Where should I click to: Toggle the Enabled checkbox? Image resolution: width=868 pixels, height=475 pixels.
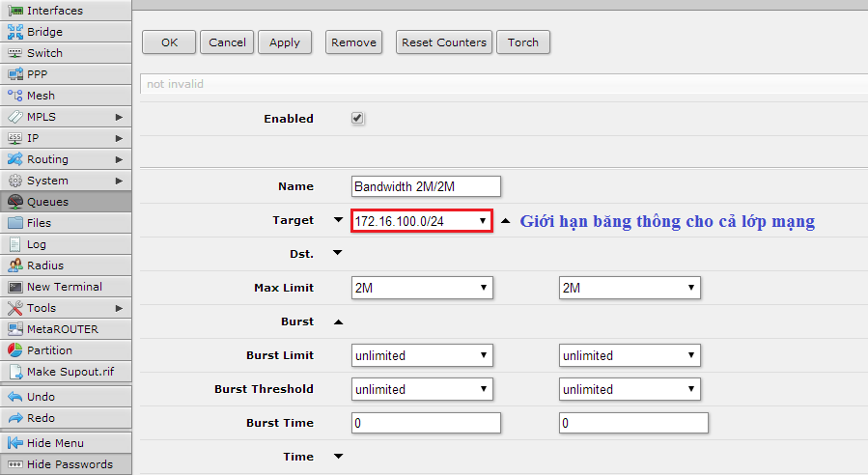[x=357, y=118]
